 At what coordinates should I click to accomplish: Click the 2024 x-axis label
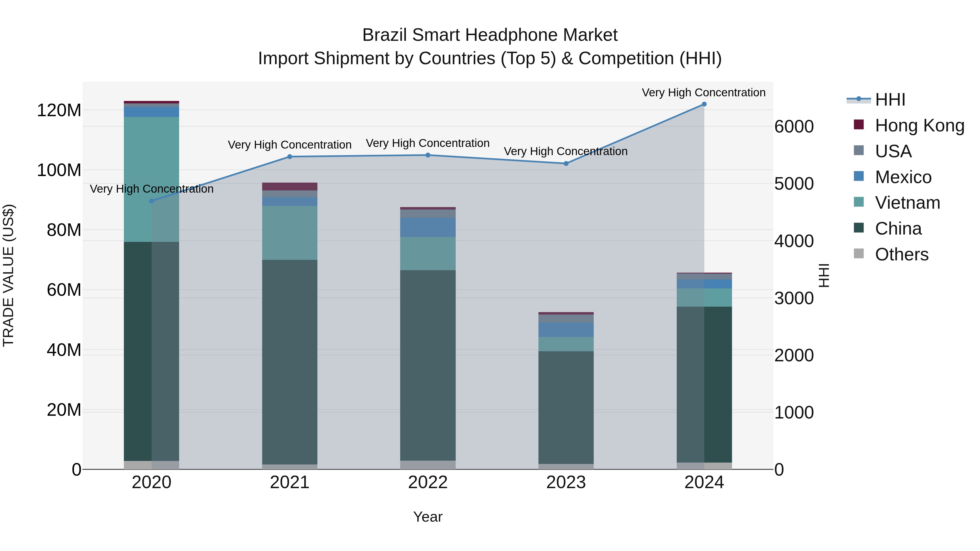click(x=704, y=482)
